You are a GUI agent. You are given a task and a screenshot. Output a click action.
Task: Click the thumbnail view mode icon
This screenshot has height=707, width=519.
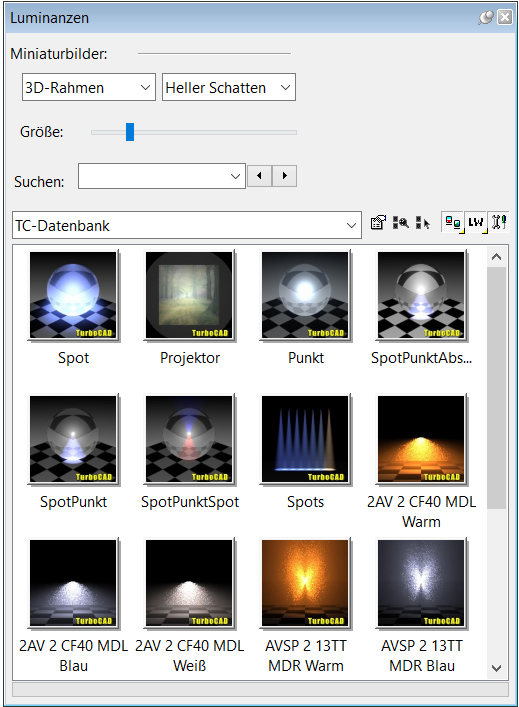pos(453,222)
